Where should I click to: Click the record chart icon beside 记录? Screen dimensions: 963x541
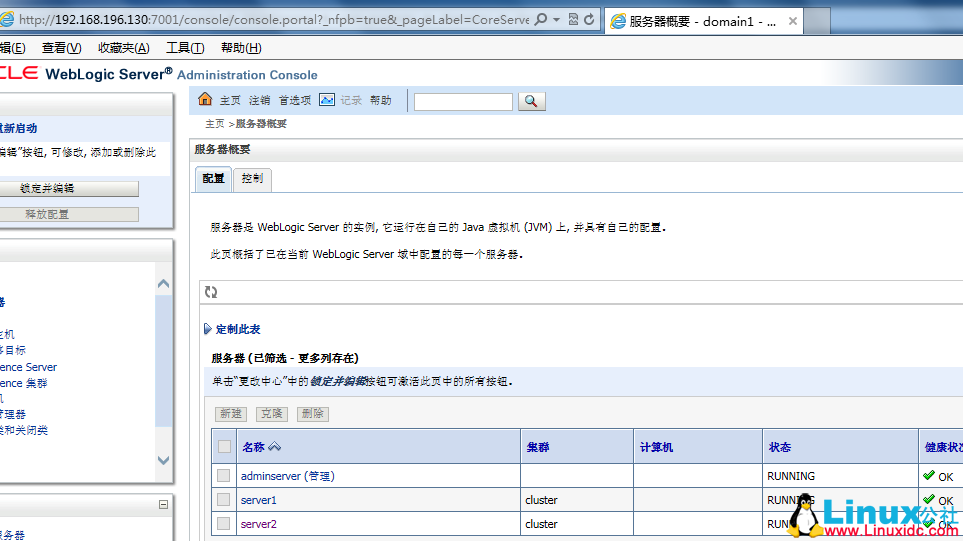327,99
